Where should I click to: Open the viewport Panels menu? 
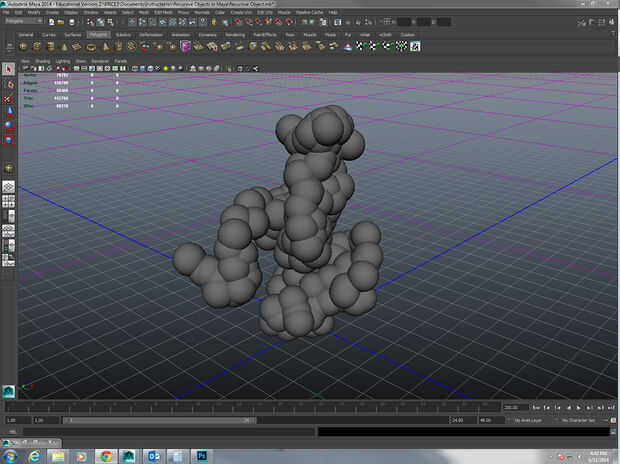[x=120, y=60]
